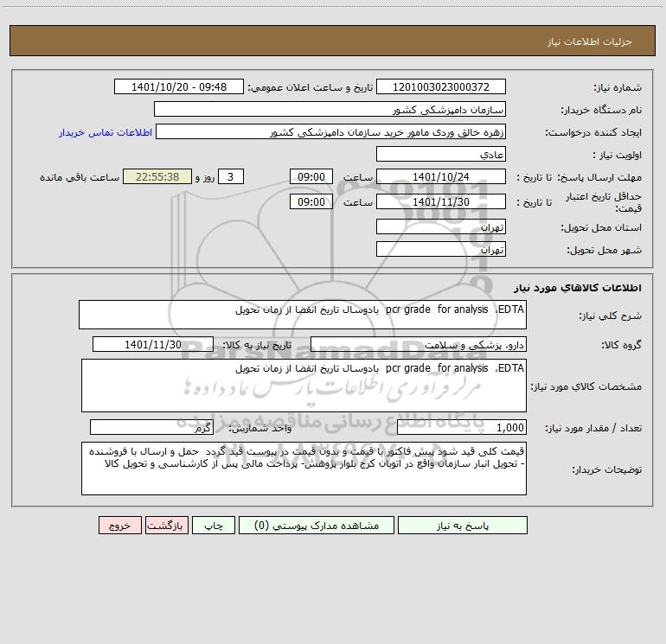Image resolution: width=666 pixels, height=644 pixels.
Task: Click the general need description text box
Action: point(303,315)
